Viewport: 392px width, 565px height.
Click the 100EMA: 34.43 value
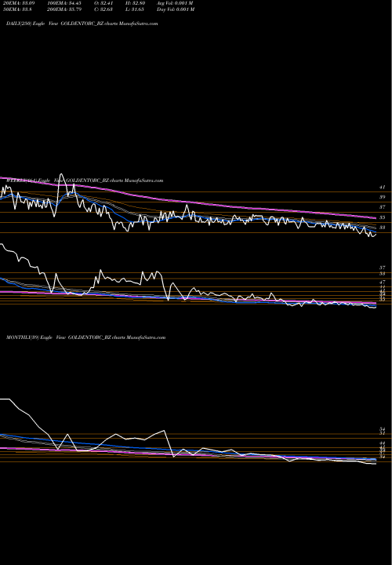click(x=66, y=3)
